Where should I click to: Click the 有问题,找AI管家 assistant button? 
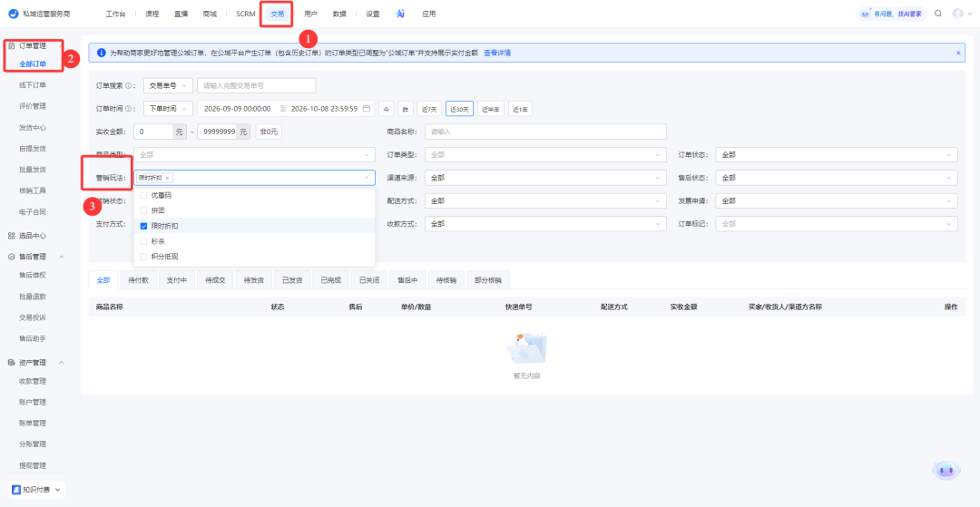point(891,13)
